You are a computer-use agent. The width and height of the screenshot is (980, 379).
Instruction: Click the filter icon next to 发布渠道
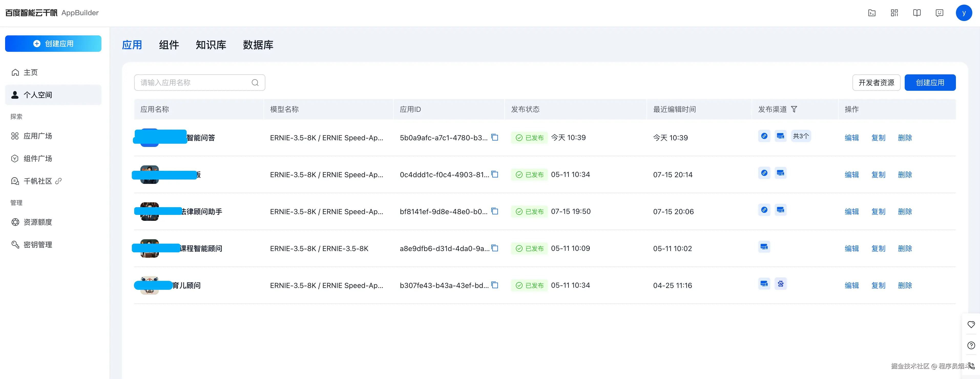(794, 109)
